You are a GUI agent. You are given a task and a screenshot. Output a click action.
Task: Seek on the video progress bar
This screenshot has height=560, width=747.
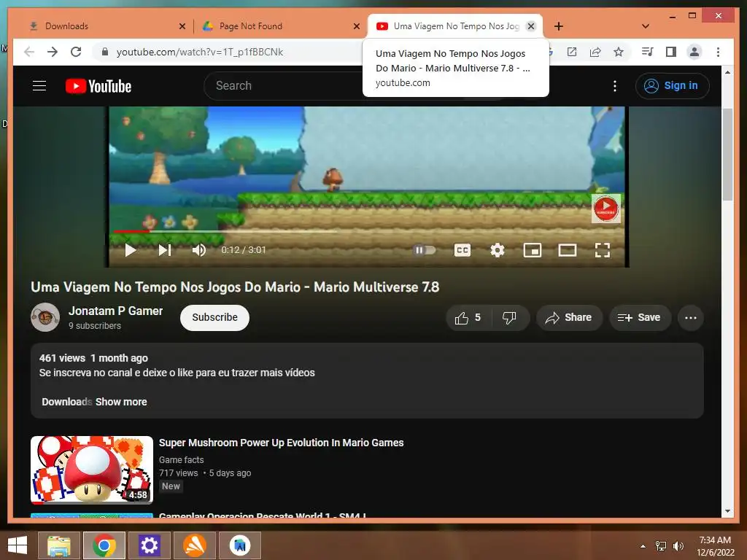click(x=368, y=231)
